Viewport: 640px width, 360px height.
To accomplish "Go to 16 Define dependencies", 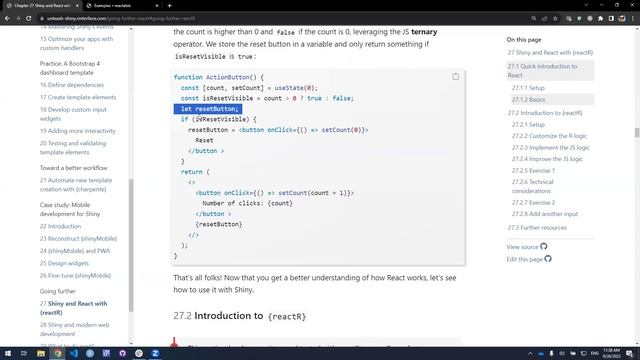I will (72, 85).
